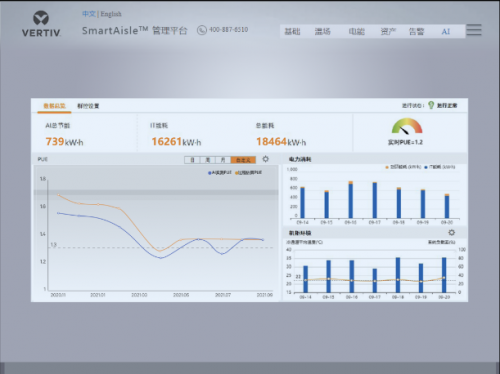Switch to the 数据总览 tab
500x374 pixels.
(54, 106)
